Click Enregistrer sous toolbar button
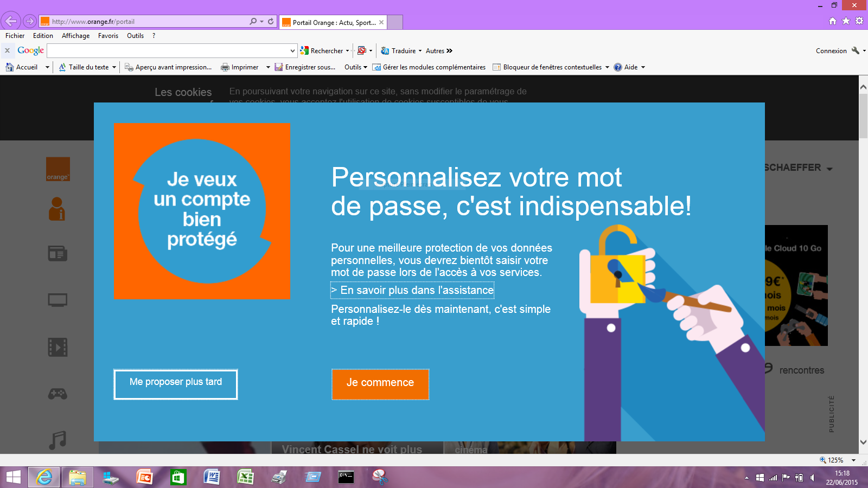 click(305, 67)
